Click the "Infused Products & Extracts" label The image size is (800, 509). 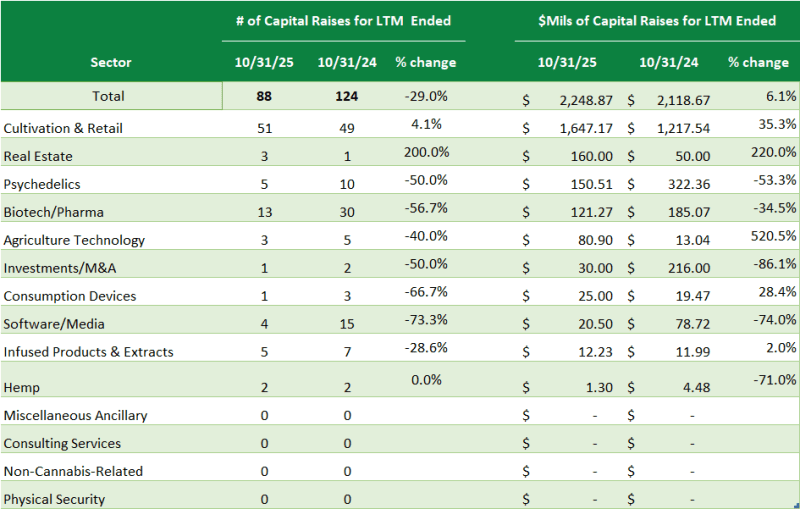[x=88, y=352]
